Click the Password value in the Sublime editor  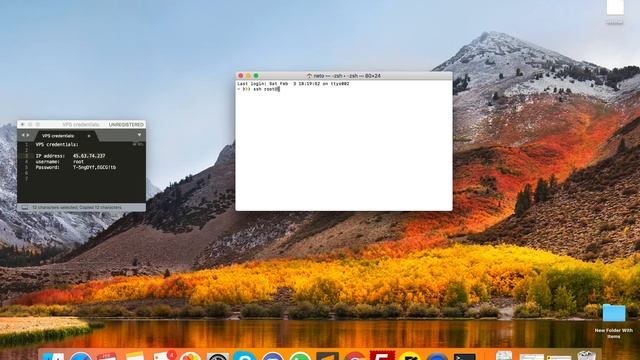94,167
